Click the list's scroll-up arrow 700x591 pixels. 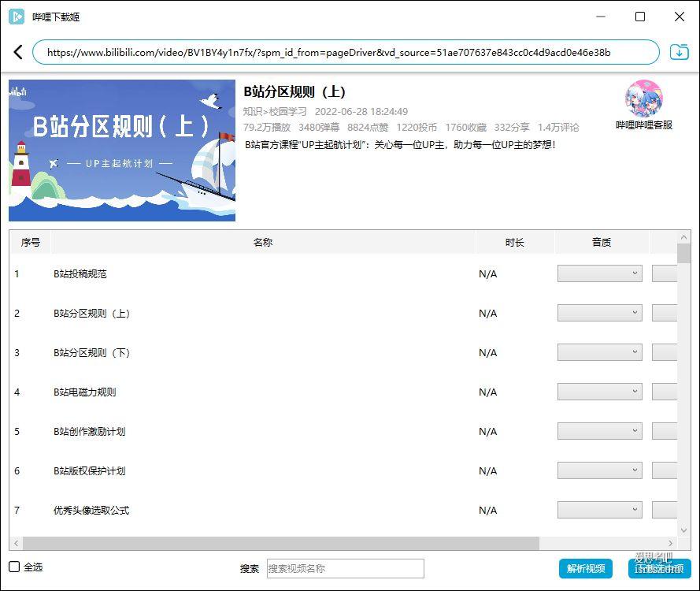(683, 237)
